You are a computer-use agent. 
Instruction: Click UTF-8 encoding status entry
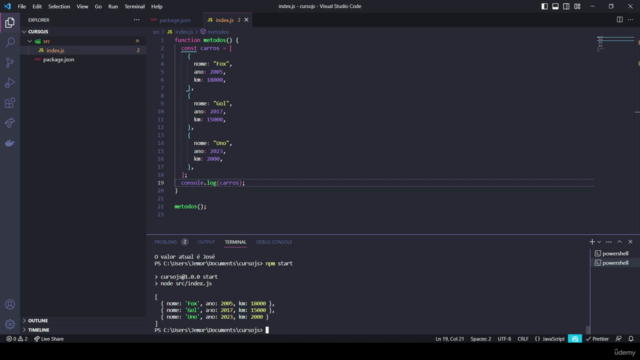tap(504, 339)
